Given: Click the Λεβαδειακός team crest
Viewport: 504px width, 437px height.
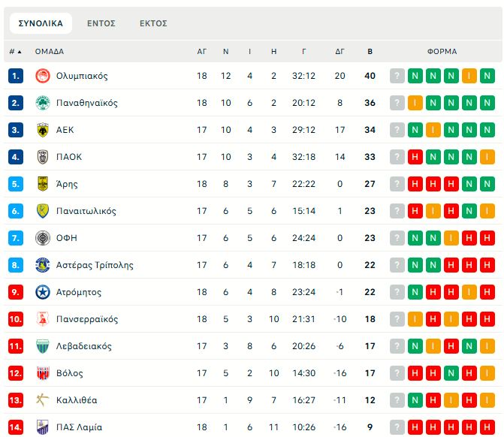Looking at the screenshot, I should pyautogui.click(x=42, y=346).
